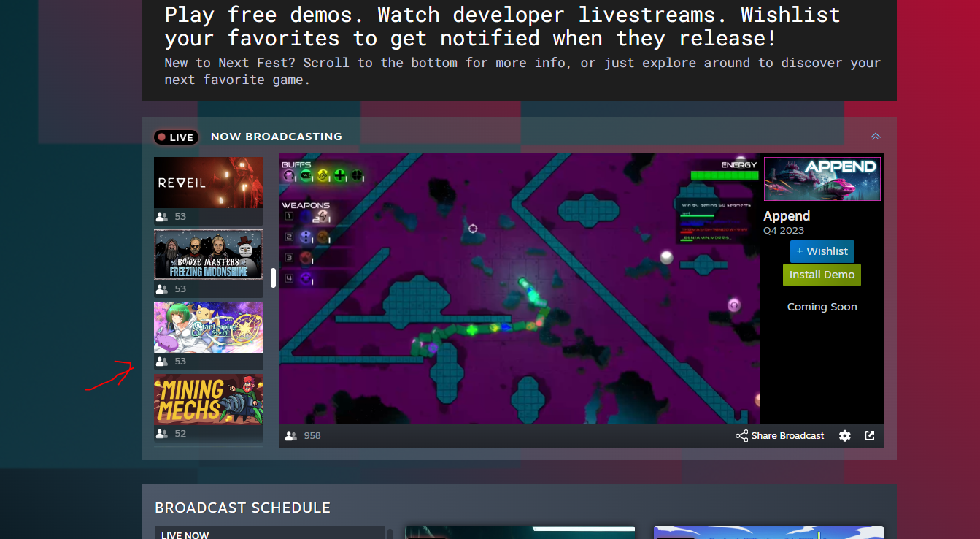980x539 pixels.
Task: Click viewers icon under REVEIL thumbnail
Action: click(x=162, y=217)
